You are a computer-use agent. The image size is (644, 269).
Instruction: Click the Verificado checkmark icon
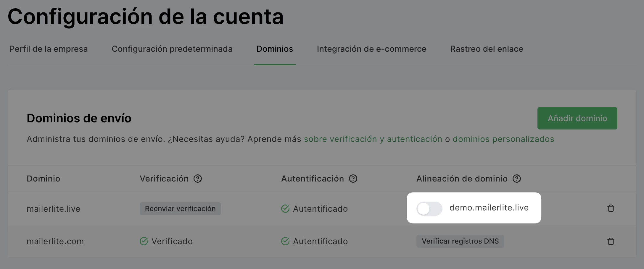coord(144,241)
